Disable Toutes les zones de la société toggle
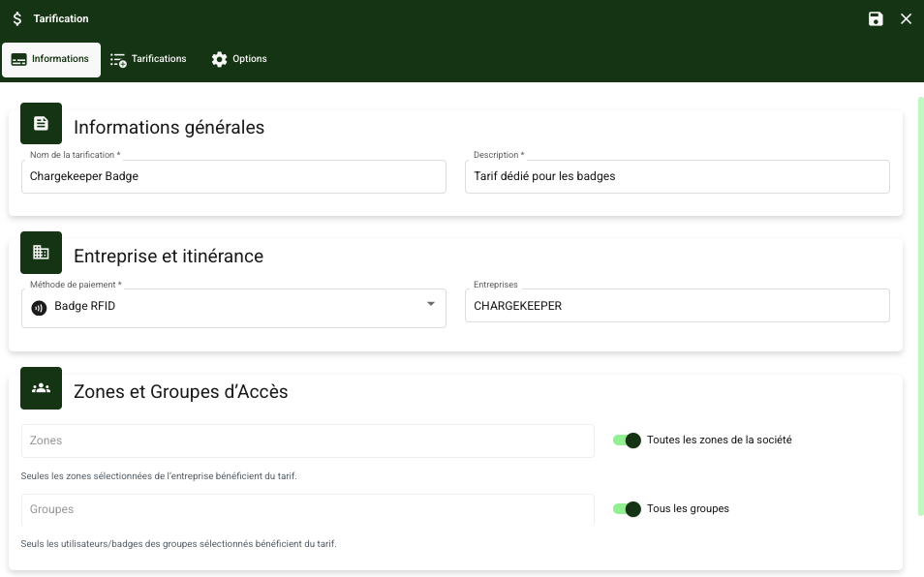Image resolution: width=924 pixels, height=577 pixels. pyautogui.click(x=628, y=440)
